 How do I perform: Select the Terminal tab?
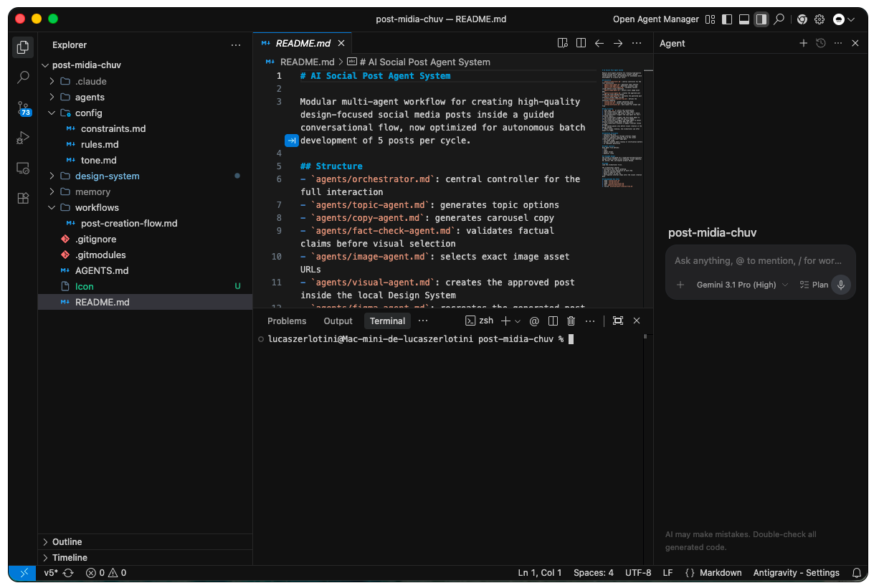pyautogui.click(x=387, y=321)
